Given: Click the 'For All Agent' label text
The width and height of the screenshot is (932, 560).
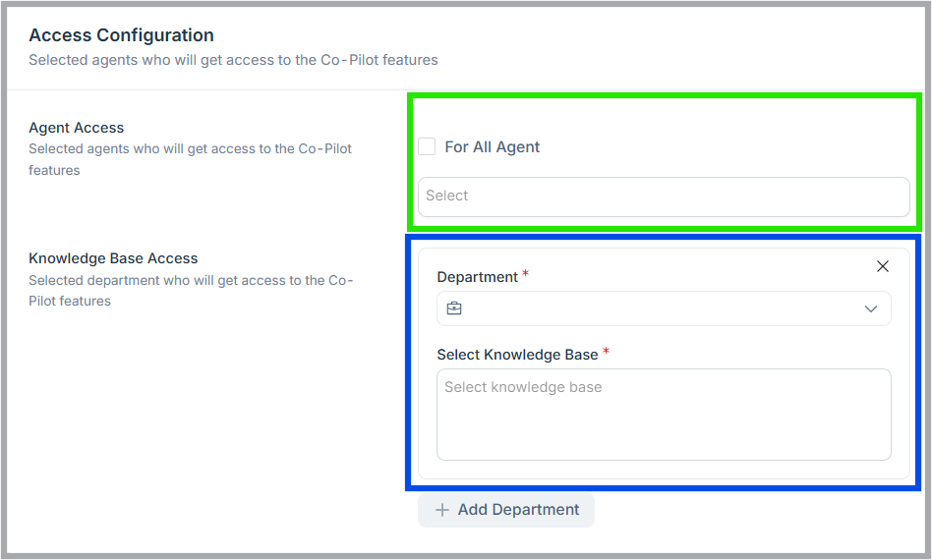Looking at the screenshot, I should (x=493, y=146).
